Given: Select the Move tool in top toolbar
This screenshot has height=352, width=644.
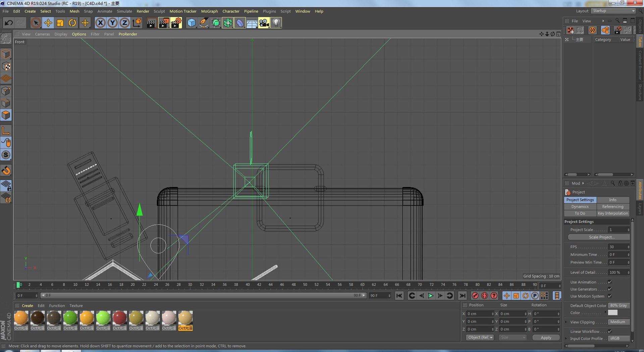Looking at the screenshot, I should coord(48,23).
